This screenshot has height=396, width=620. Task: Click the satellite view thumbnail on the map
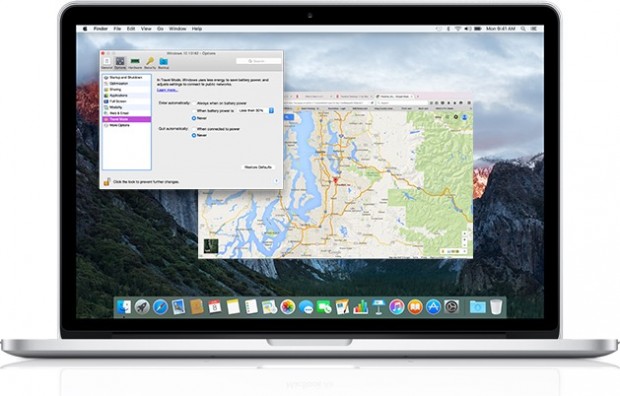[211, 246]
